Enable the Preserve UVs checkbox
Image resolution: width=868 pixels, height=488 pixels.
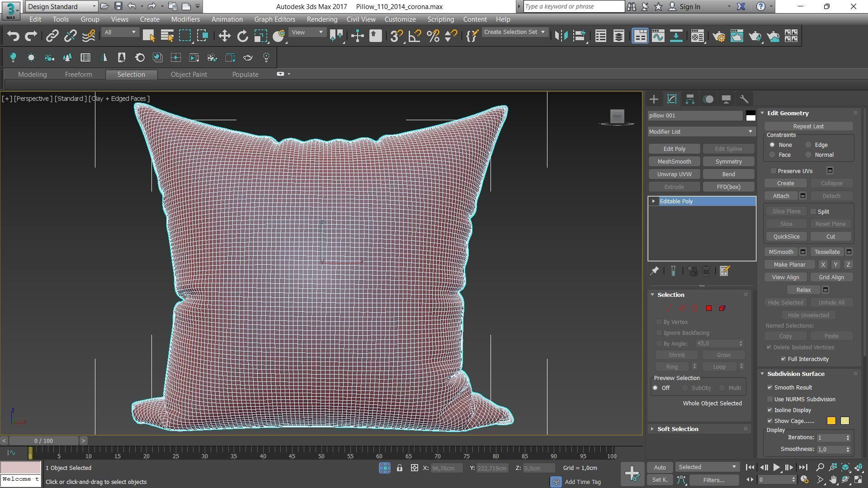(x=774, y=171)
